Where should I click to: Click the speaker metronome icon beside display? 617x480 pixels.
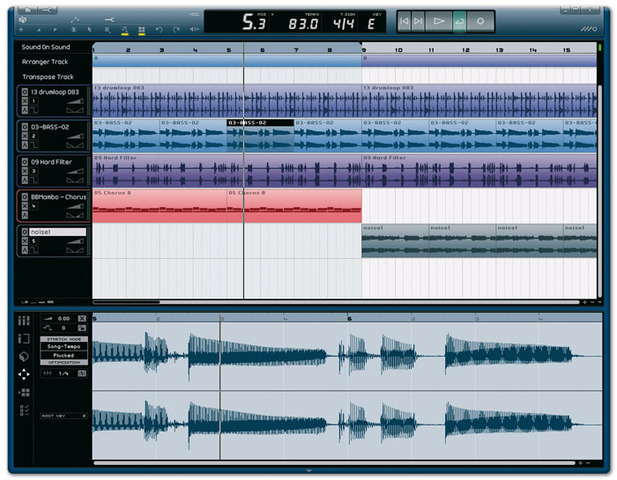pyautogui.click(x=194, y=29)
